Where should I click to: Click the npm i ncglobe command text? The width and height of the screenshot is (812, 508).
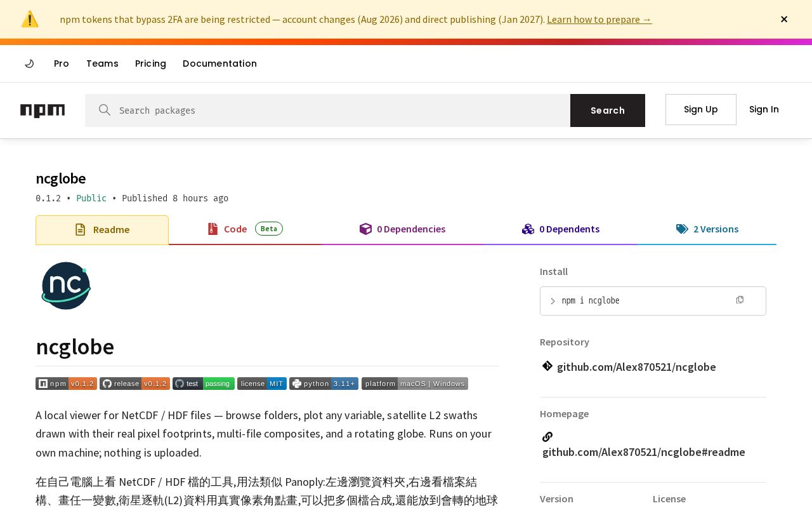tap(591, 301)
